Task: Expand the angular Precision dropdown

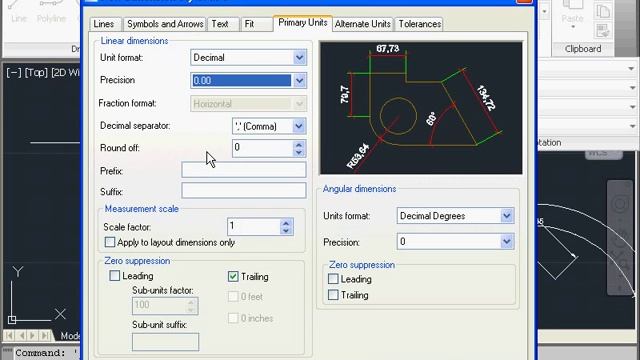Action: [x=507, y=242]
